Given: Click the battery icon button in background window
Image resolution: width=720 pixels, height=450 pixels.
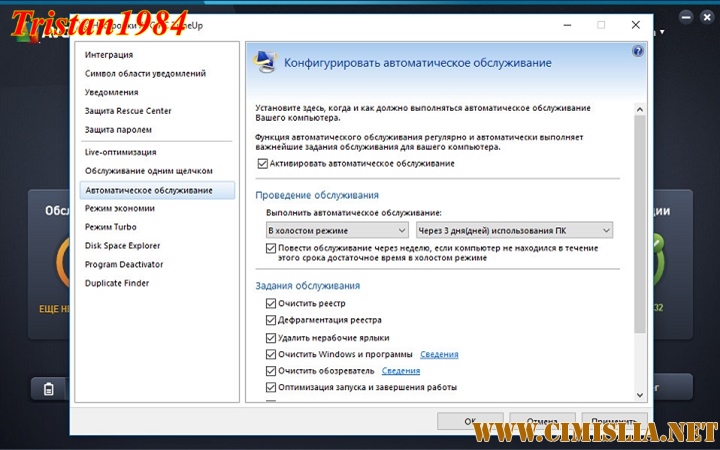Looking at the screenshot, I should click(49, 389).
